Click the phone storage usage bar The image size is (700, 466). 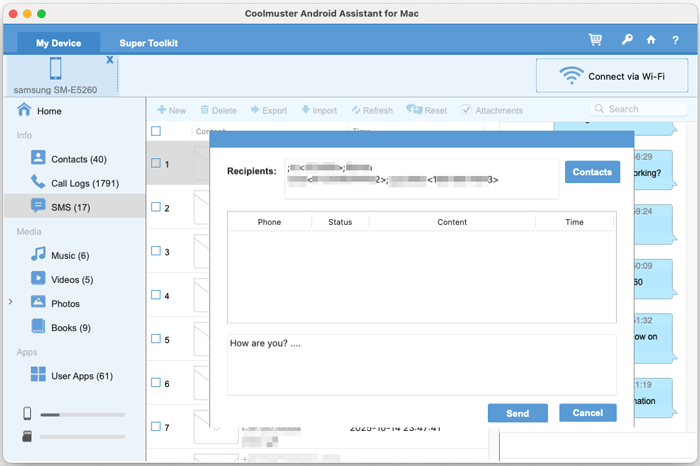[x=83, y=415]
